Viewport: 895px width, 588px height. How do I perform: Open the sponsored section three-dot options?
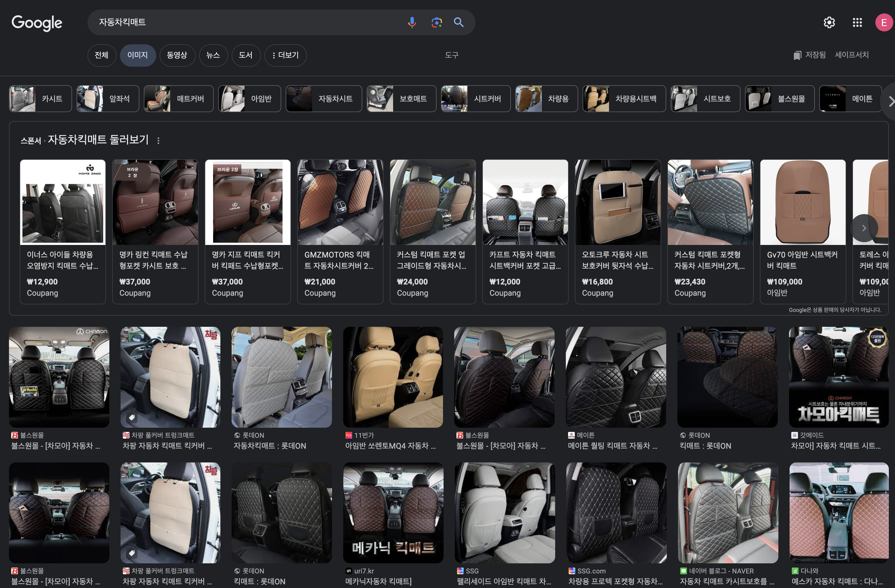[158, 140]
